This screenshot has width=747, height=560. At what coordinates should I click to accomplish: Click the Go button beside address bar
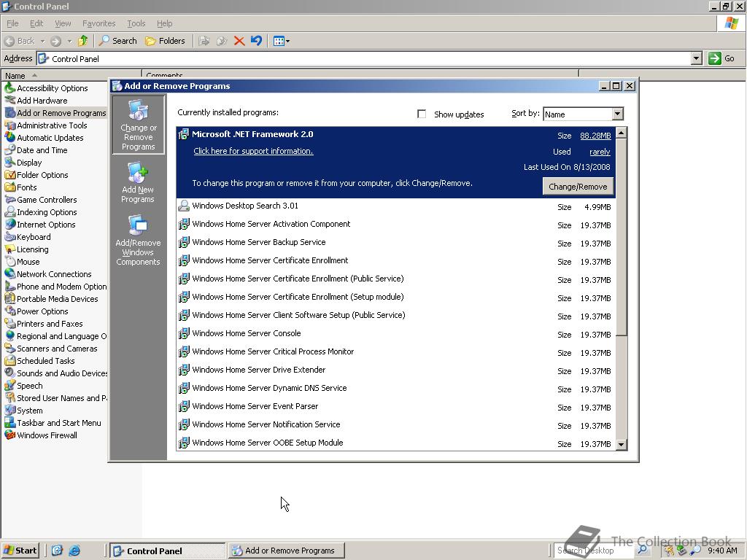(721, 58)
